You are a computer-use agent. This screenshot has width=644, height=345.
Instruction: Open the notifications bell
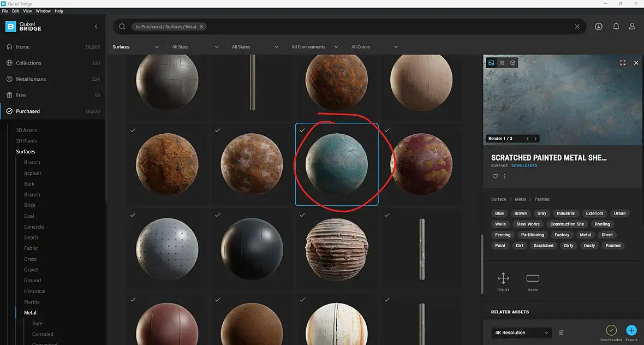(616, 26)
